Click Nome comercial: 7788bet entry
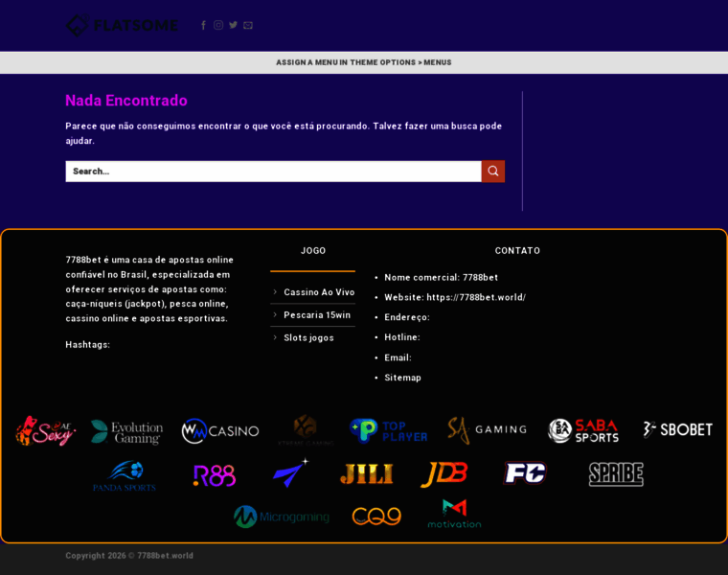 pos(441,277)
